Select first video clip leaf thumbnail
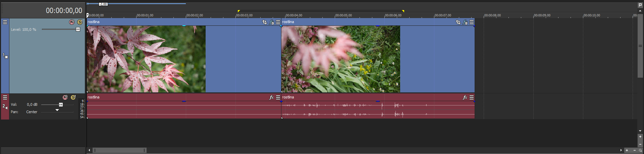Image resolution: width=644 pixels, height=154 pixels. (x=146, y=59)
